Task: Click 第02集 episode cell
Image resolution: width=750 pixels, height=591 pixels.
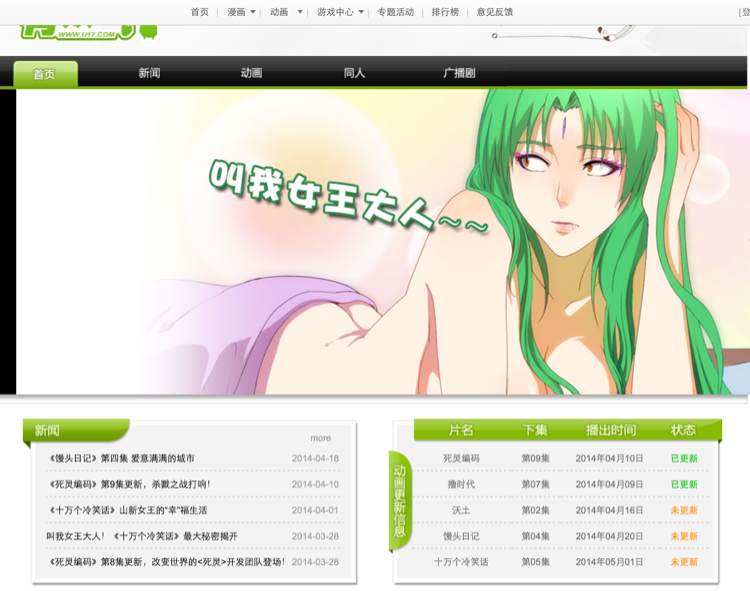Action: [535, 510]
